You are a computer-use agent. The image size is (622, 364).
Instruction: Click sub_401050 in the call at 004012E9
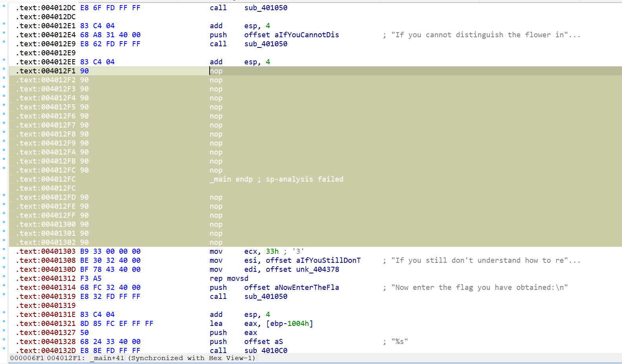click(x=265, y=44)
